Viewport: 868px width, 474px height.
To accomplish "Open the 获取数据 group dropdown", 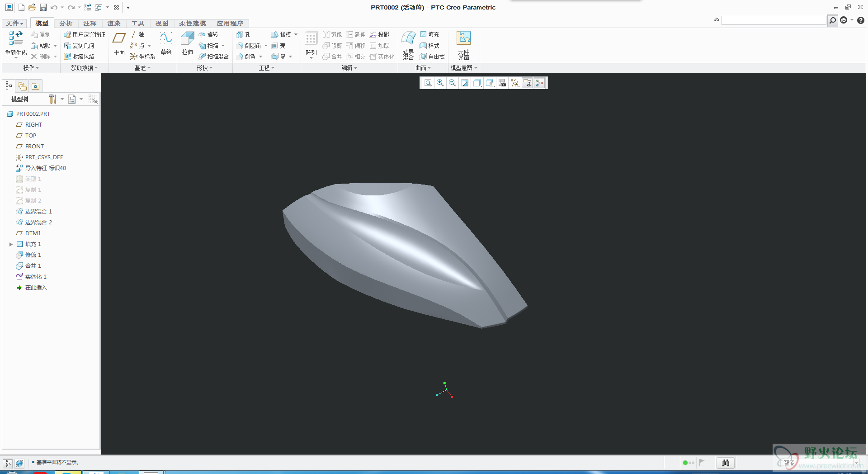I will pyautogui.click(x=84, y=68).
